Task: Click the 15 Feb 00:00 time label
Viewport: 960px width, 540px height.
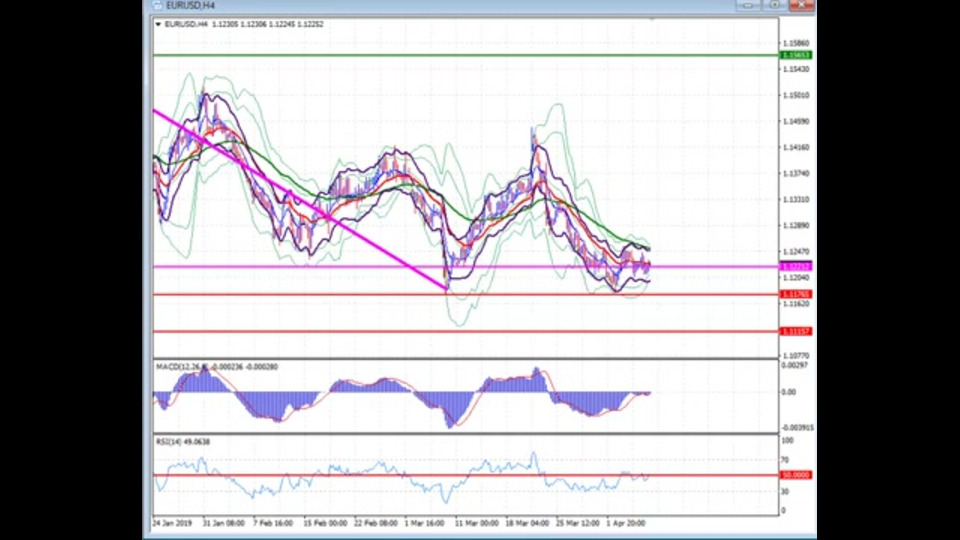Action: [x=325, y=523]
